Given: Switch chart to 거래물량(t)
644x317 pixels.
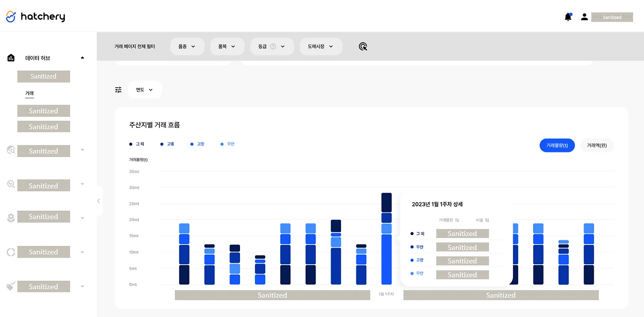Looking at the screenshot, I should 557,145.
